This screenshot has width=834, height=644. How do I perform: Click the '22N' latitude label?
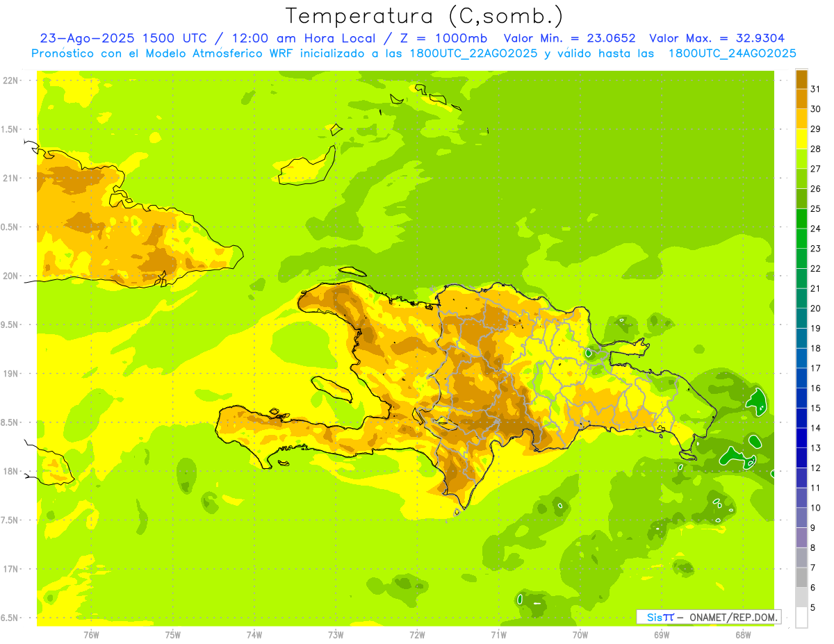(10, 80)
